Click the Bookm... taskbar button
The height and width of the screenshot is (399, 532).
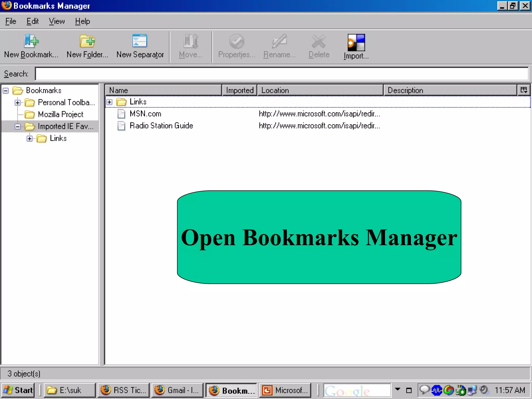(x=231, y=390)
